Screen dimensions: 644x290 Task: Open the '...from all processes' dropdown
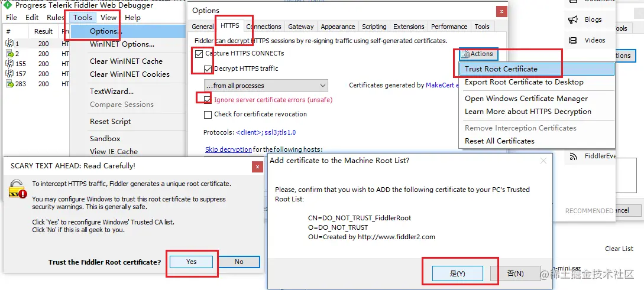pyautogui.click(x=266, y=86)
